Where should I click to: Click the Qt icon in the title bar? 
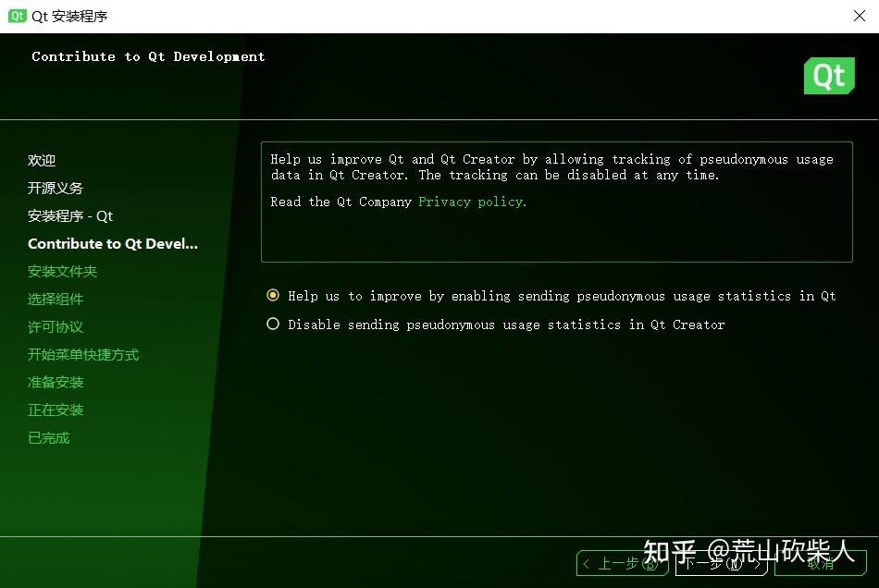[x=17, y=16]
